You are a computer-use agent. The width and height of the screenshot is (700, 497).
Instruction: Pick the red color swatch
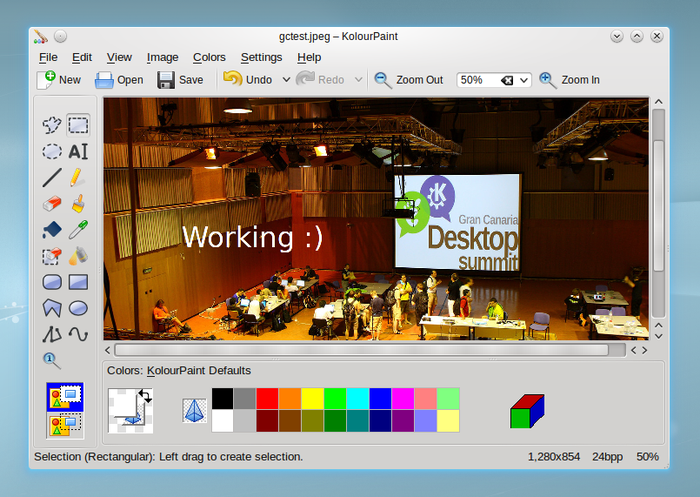click(267, 399)
